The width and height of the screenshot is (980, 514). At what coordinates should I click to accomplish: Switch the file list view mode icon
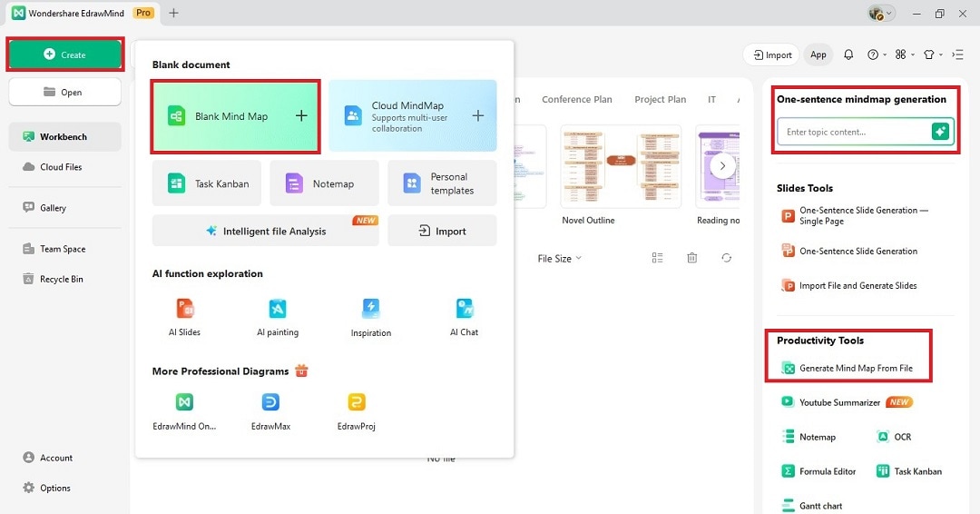tap(657, 258)
